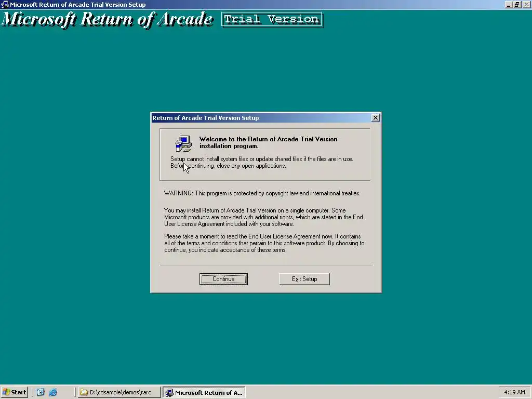532x399 pixels.
Task: Click the 4:19 AM system clock
Action: point(514,392)
